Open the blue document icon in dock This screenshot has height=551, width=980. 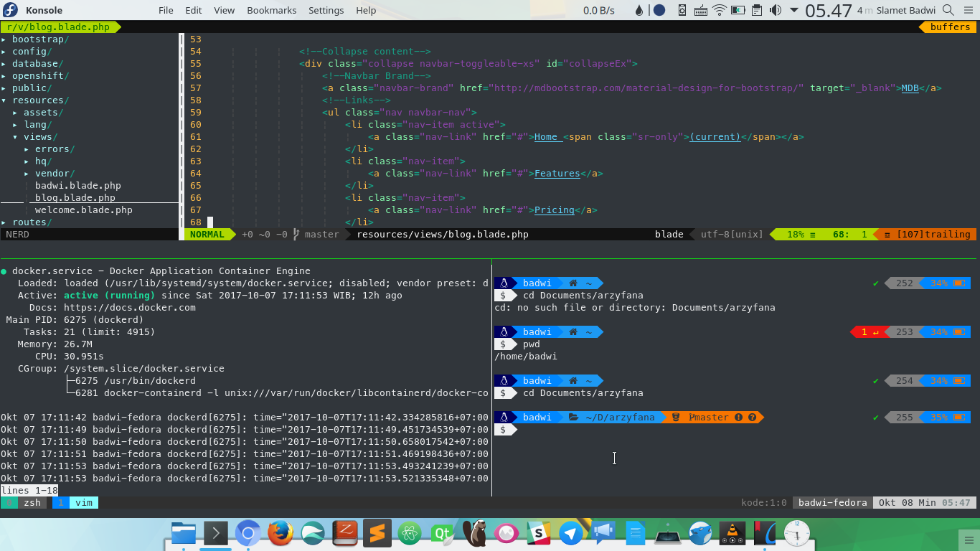(636, 533)
